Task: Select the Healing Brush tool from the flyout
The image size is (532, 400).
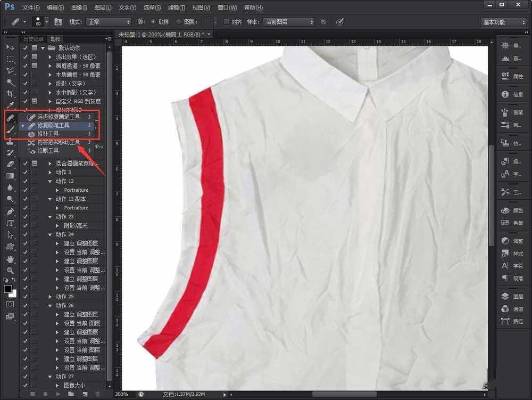Action: click(56, 125)
